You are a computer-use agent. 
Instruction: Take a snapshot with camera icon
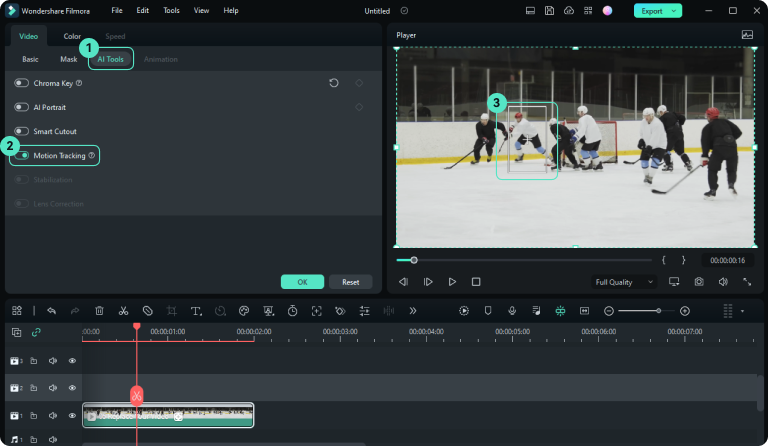pyautogui.click(x=699, y=282)
